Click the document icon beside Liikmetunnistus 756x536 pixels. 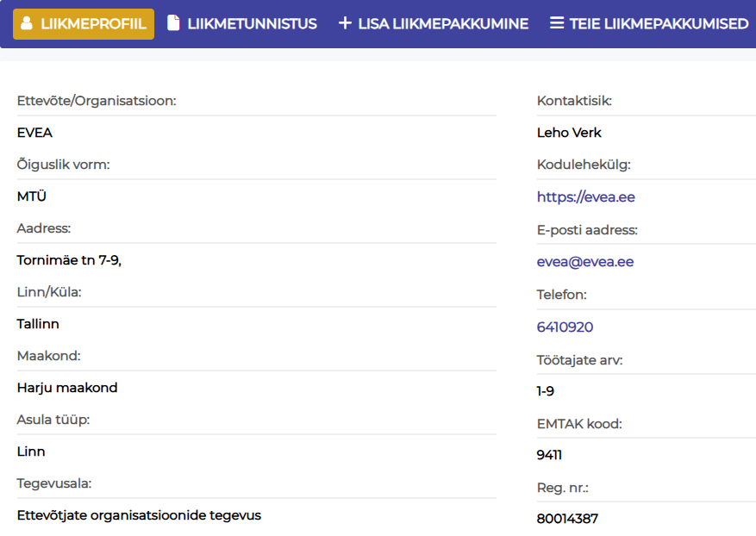pyautogui.click(x=173, y=23)
